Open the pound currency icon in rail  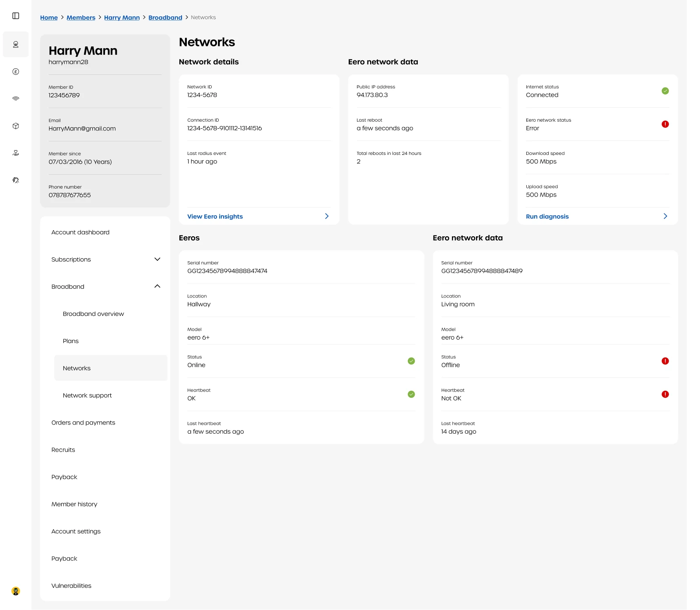pyautogui.click(x=16, y=72)
